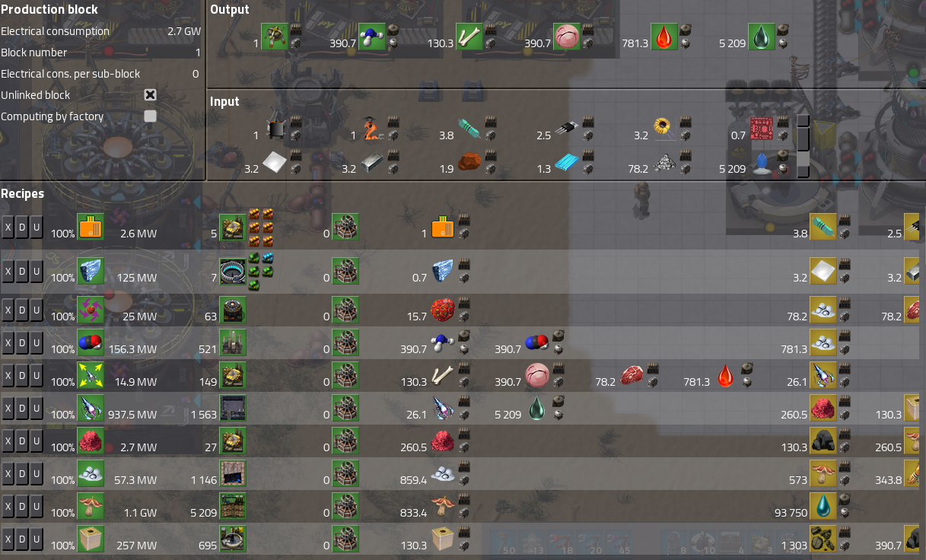Toggle the Unlinked block checkbox

(151, 95)
